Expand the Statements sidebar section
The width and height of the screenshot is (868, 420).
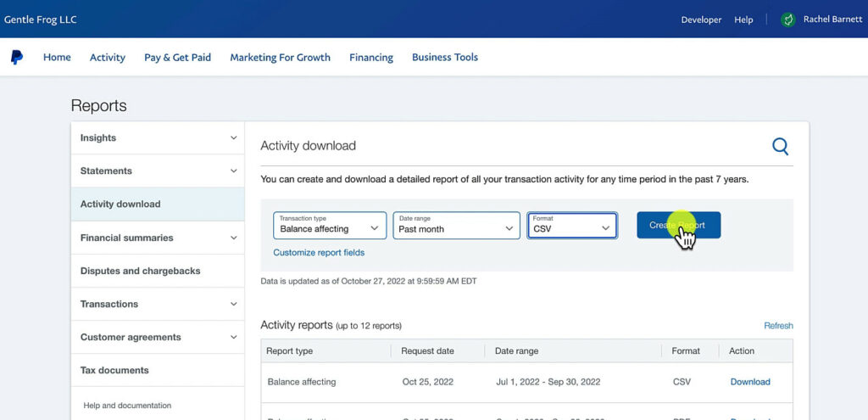tap(157, 171)
